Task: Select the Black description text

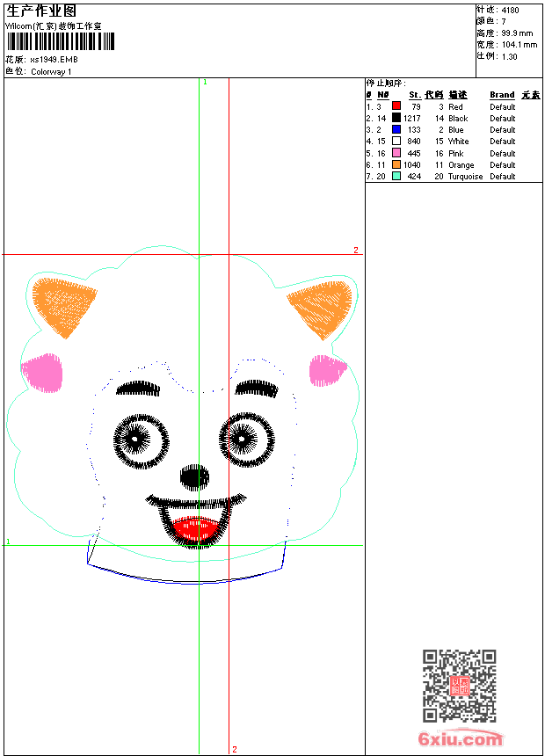Action: click(458, 118)
